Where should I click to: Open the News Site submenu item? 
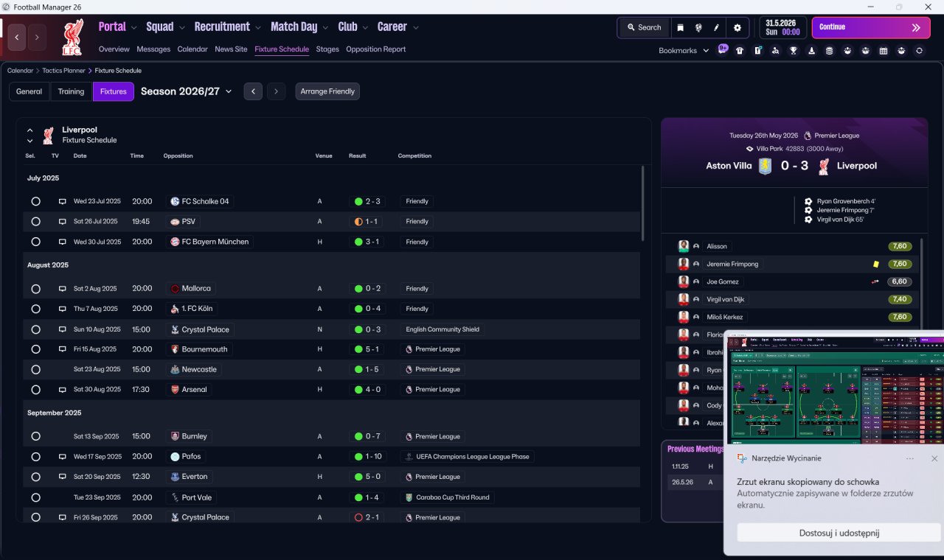[232, 49]
